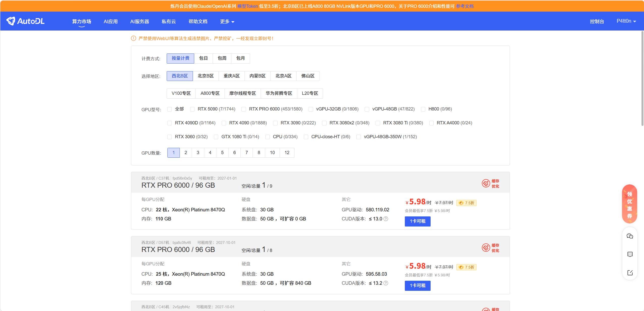644x311 pixels.
Task: Select 按量计费 billing mode
Action: (180, 59)
